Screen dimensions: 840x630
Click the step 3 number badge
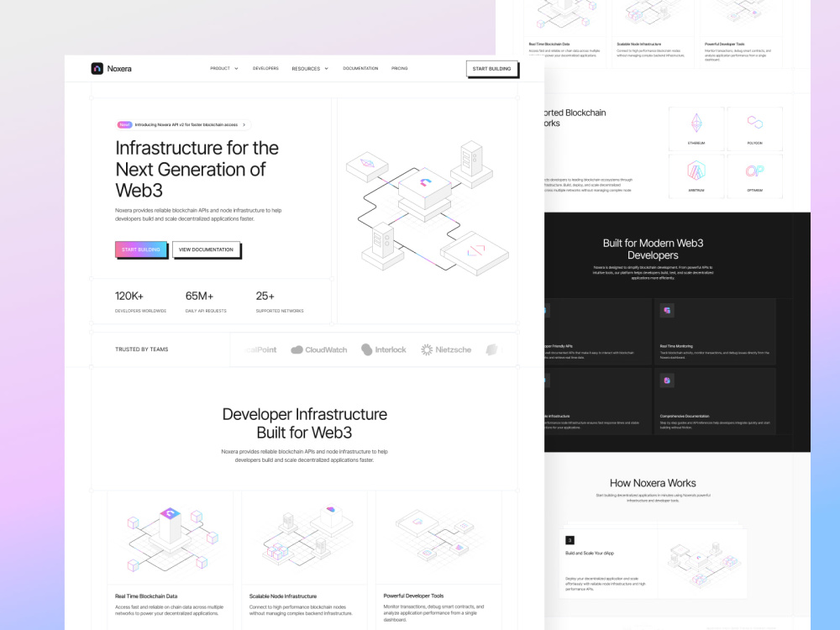[x=570, y=540]
